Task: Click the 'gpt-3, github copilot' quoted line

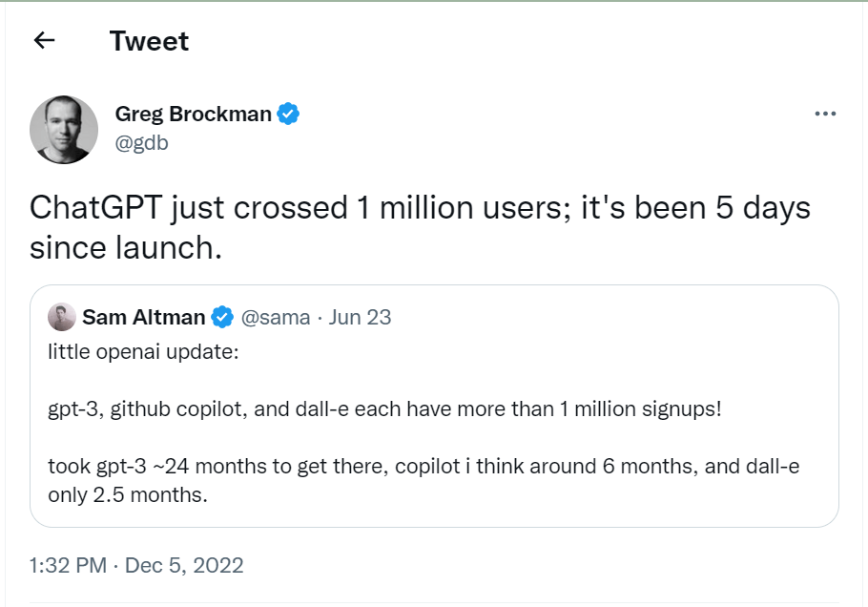Action: coord(384,409)
